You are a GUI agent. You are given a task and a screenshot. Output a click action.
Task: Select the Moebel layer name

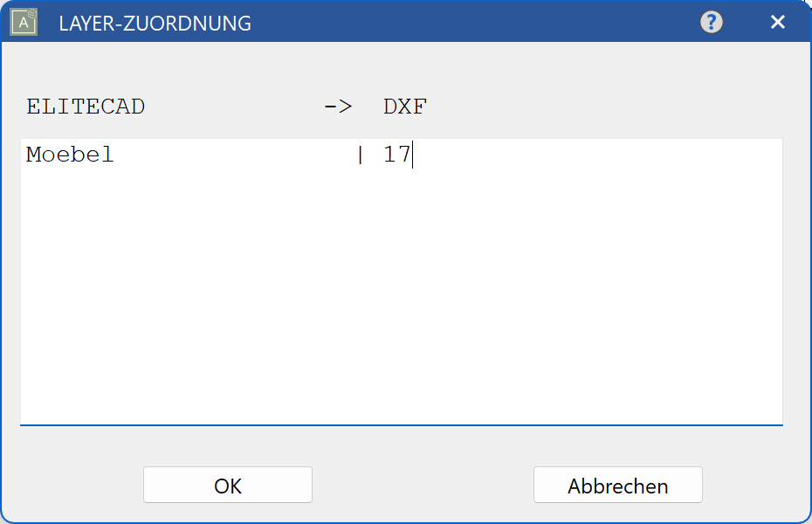tap(69, 154)
